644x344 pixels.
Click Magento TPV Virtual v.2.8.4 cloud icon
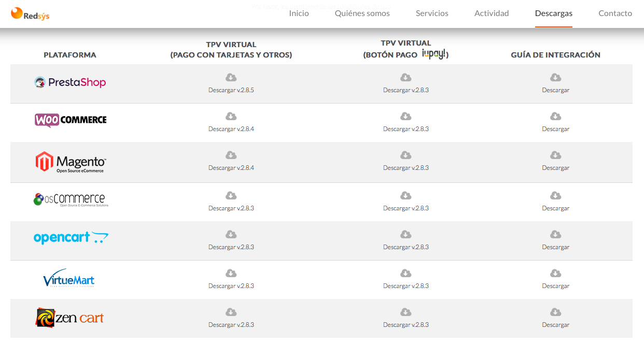(x=231, y=155)
